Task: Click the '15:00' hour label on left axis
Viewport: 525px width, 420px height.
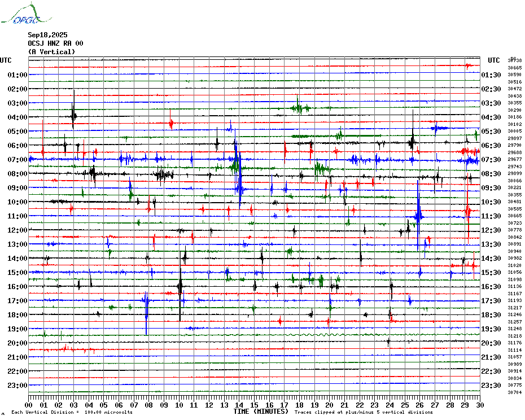Action: [17, 272]
